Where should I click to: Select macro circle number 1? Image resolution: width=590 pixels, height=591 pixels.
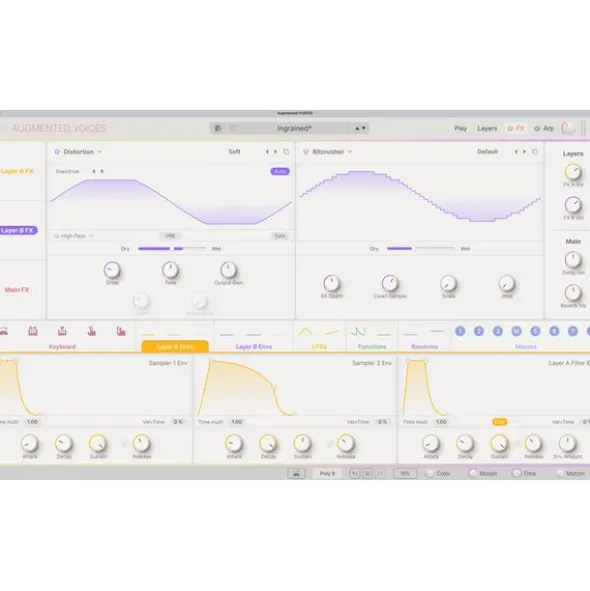(460, 331)
